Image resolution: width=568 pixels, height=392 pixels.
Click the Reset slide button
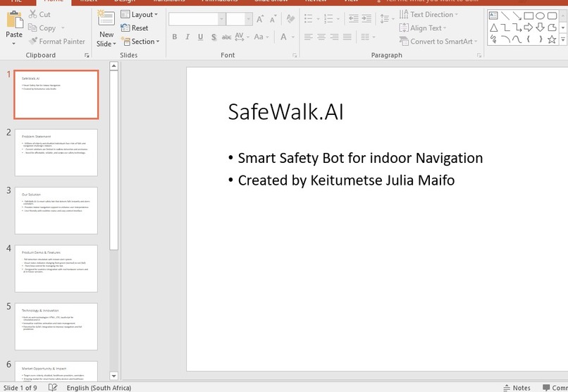click(x=135, y=28)
